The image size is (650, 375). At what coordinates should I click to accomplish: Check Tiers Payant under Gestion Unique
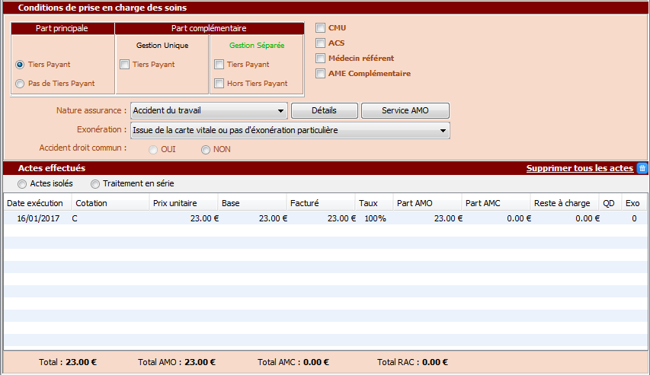pyautogui.click(x=124, y=64)
